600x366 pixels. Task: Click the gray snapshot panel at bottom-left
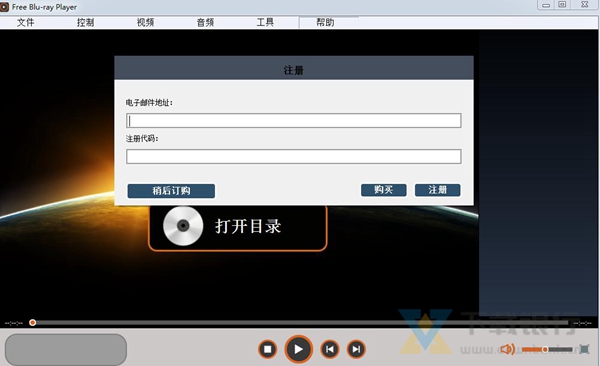point(66,349)
